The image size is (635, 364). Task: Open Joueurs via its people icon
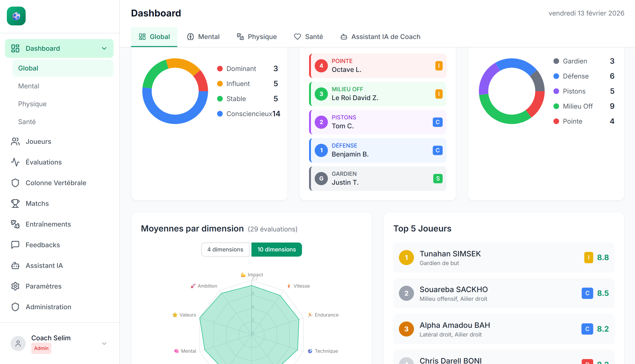point(15,141)
